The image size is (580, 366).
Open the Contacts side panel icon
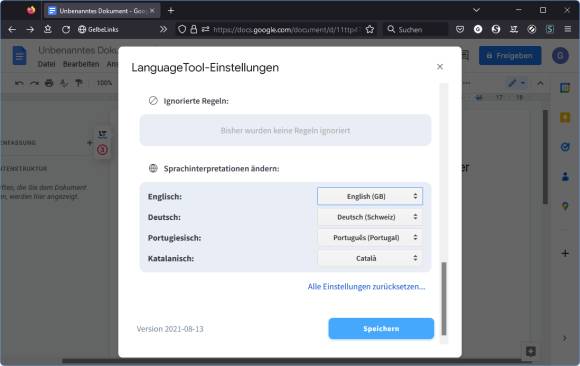(565, 176)
